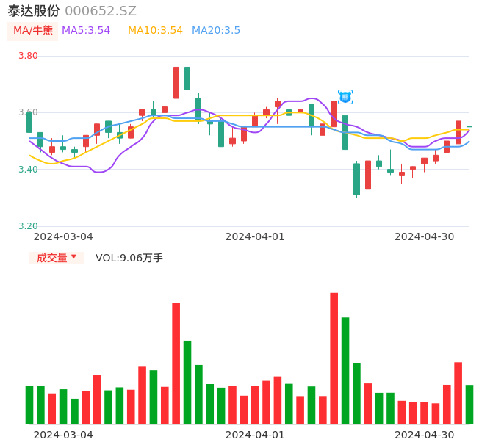Toggle the purple MA5:3.54 legend
The height and width of the screenshot is (445, 504).
point(86,31)
